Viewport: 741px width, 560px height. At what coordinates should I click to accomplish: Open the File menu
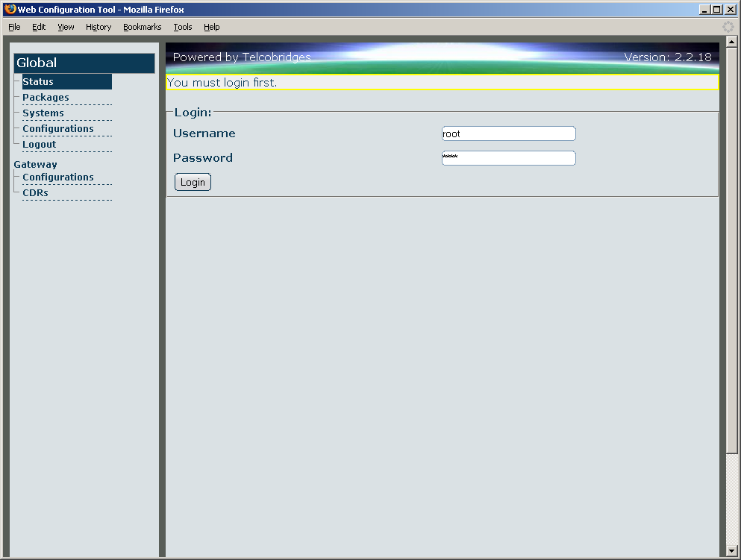[x=14, y=27]
